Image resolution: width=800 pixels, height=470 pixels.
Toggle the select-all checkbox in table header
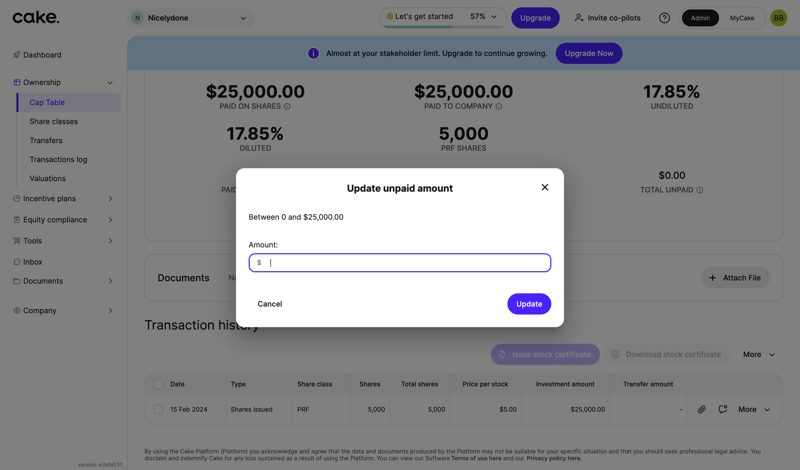click(158, 384)
